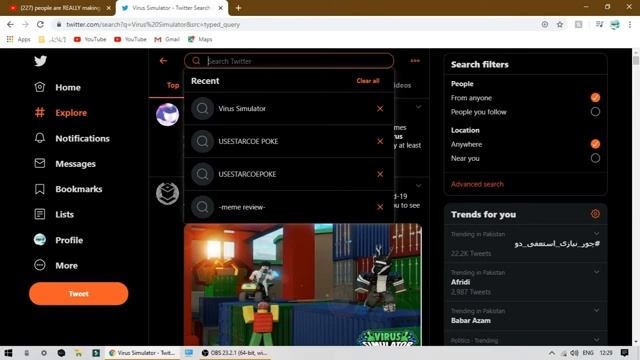The height and width of the screenshot is (360, 640).
Task: Expand chevron on the Afridi trend
Action: [x=596, y=272]
